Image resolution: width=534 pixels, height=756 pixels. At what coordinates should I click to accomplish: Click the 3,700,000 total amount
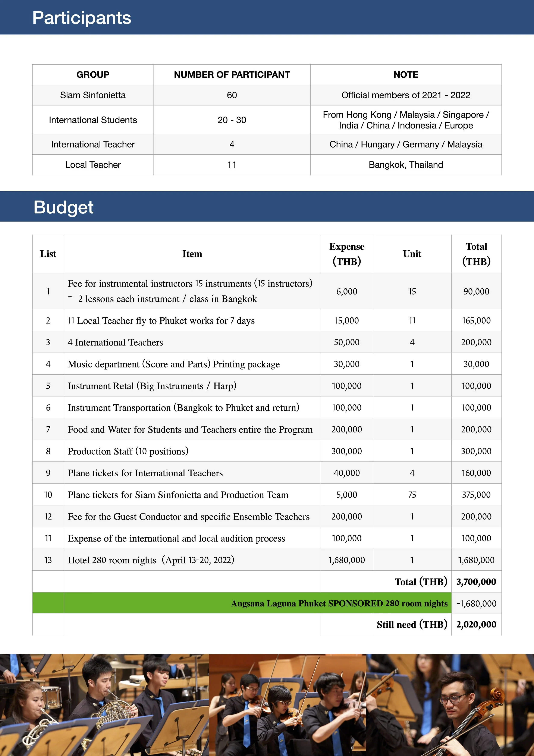coord(476,582)
